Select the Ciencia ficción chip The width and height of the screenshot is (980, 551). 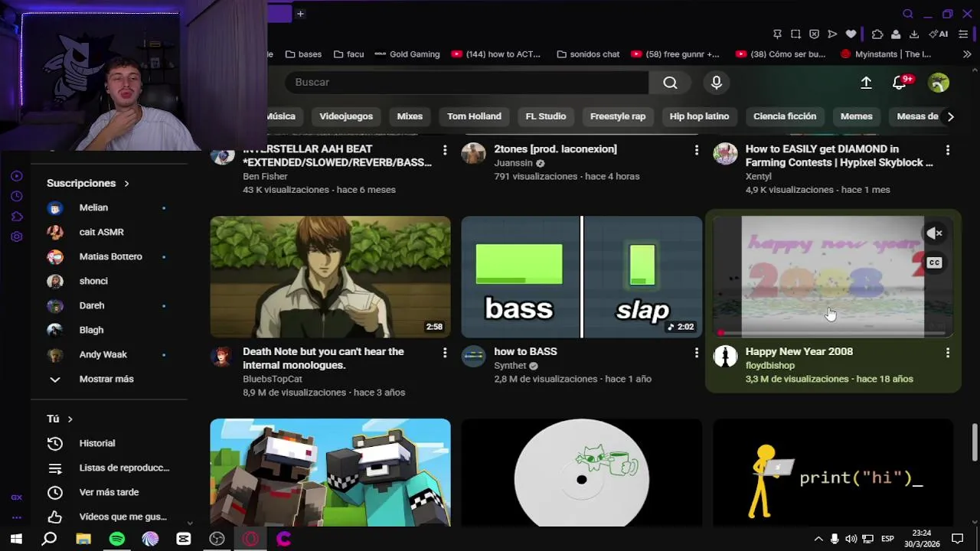785,116
